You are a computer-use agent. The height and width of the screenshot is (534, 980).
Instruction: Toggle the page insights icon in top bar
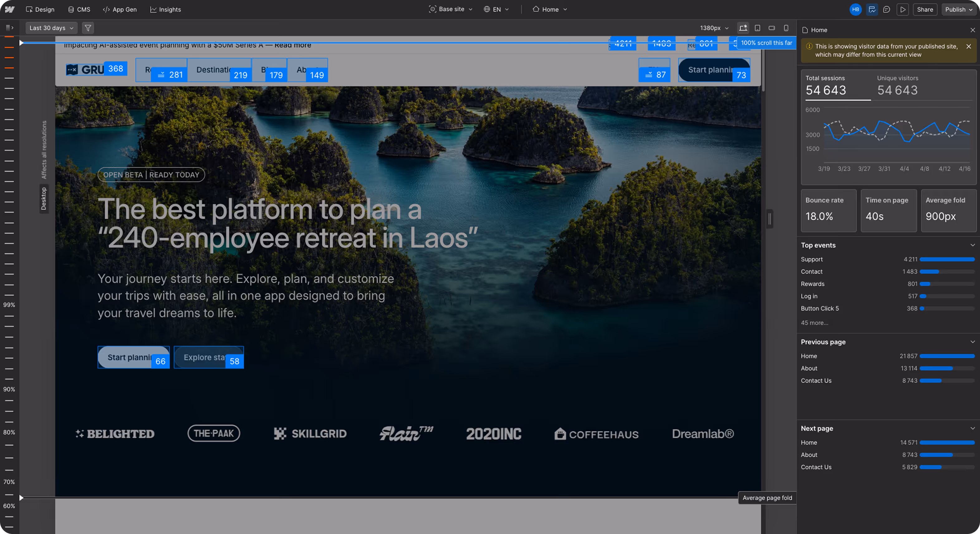pos(872,10)
